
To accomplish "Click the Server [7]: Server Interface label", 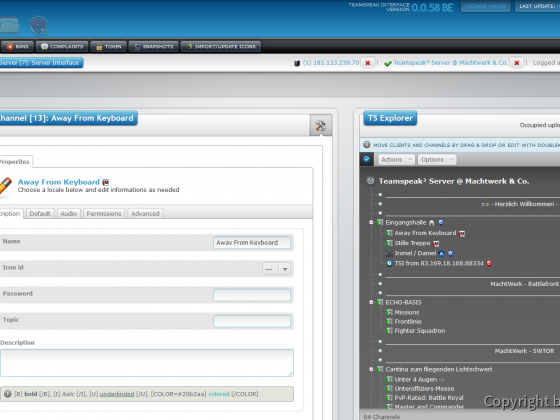I will (x=41, y=63).
